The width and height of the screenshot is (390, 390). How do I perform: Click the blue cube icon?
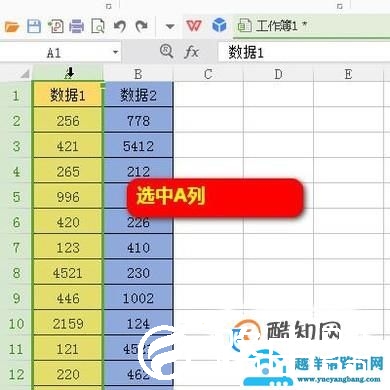coord(219,25)
